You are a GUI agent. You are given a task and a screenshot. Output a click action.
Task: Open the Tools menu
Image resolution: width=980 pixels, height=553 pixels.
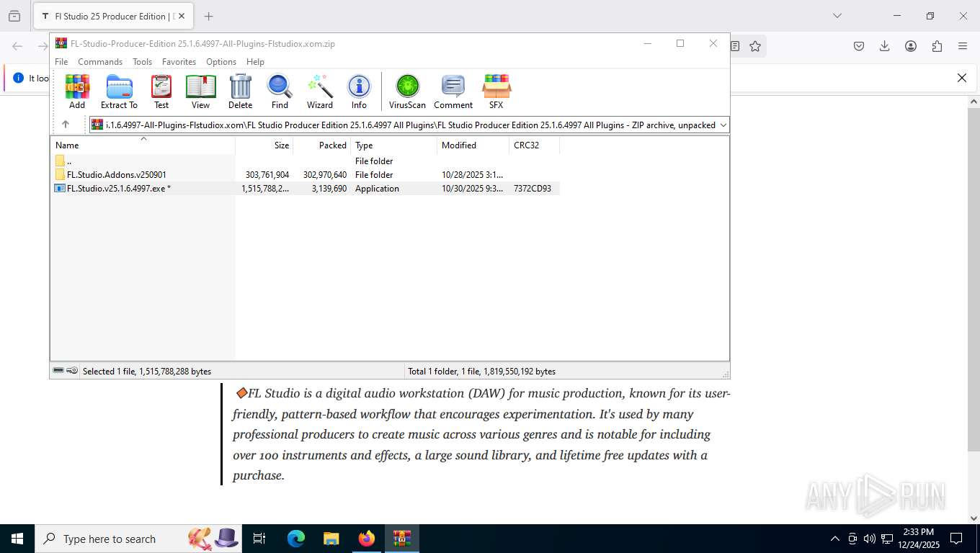pos(142,62)
